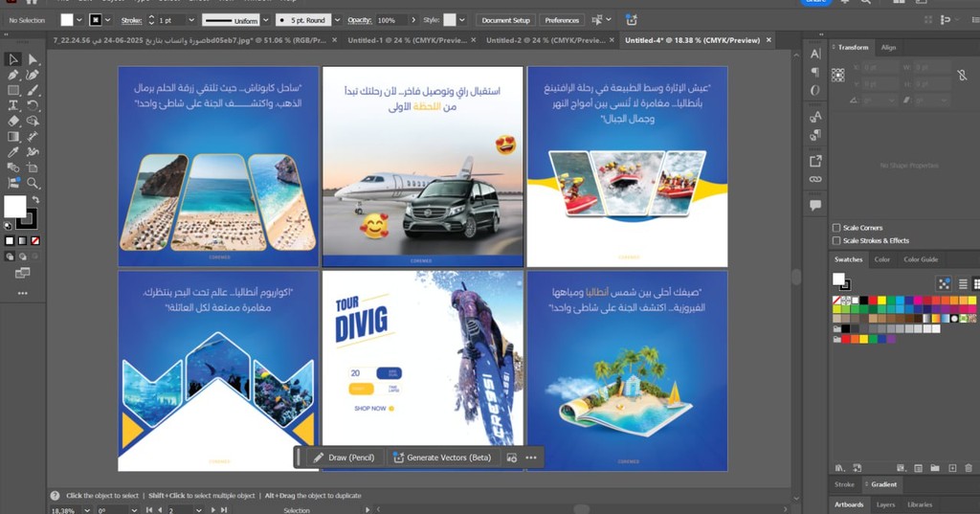Switch to the Untitled-2 document tab
Viewport: 980px width, 514px height.
(546, 40)
